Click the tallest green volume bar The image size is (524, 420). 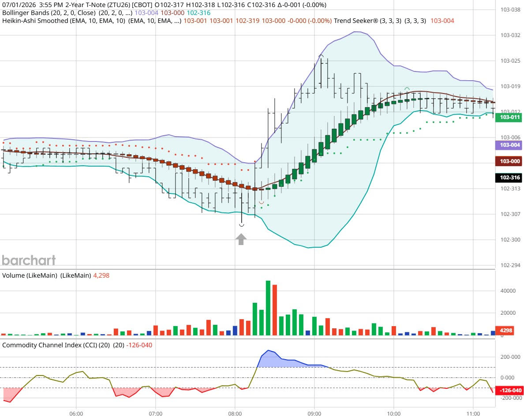(x=268, y=308)
